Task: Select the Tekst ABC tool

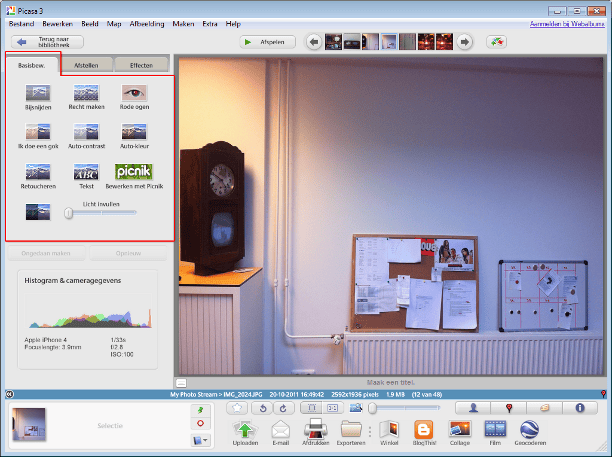Action: click(86, 172)
